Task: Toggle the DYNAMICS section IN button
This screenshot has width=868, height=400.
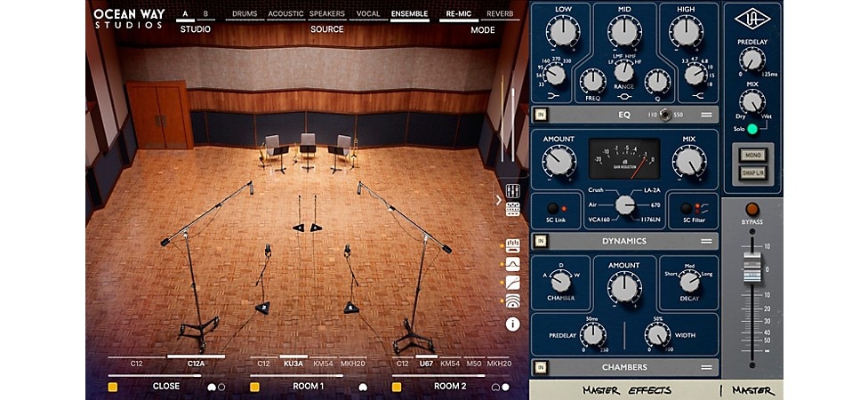Action: [541, 241]
